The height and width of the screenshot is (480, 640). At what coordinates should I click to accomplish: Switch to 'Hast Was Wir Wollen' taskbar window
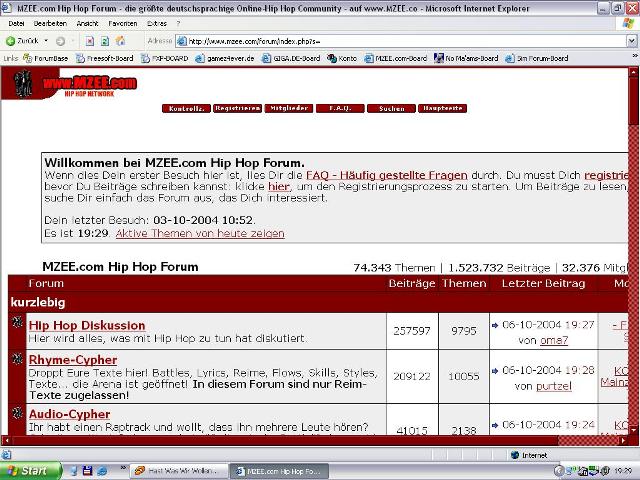click(178, 471)
